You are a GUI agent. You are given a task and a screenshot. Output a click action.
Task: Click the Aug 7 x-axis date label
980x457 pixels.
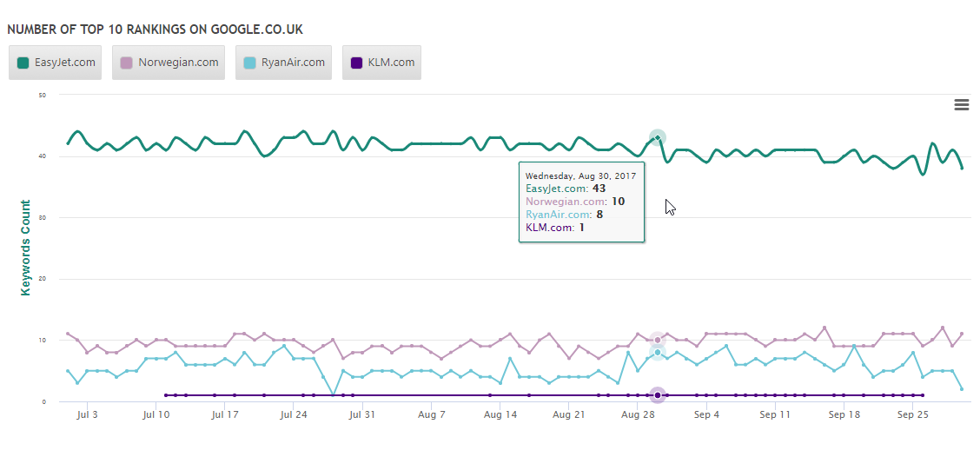(x=431, y=415)
